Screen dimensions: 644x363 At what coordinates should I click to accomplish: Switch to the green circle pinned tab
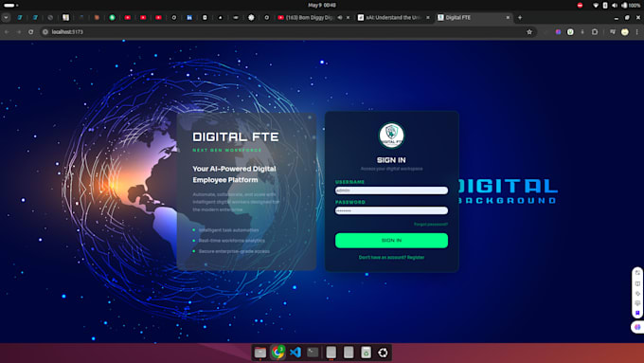tap(112, 18)
